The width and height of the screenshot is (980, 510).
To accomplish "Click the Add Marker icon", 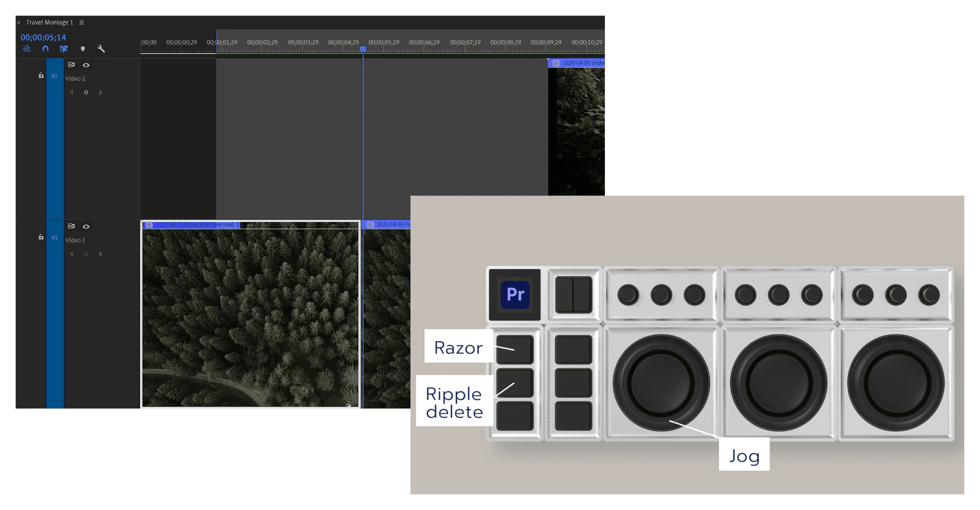I will coord(83,48).
